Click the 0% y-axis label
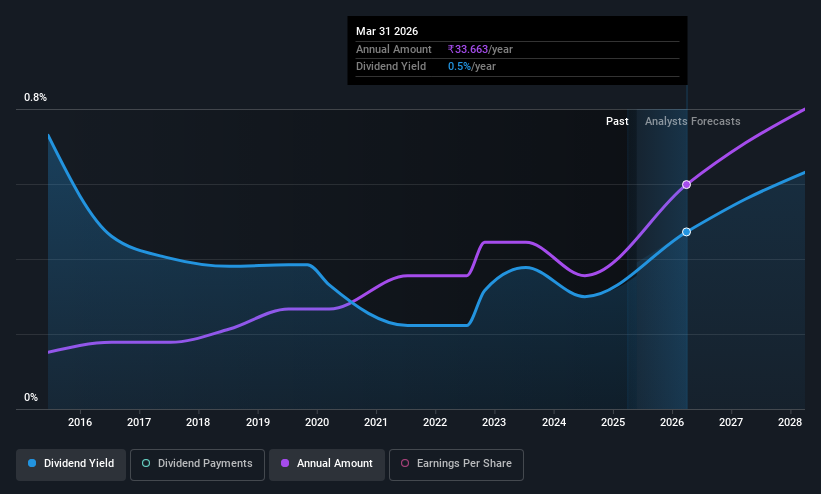The height and width of the screenshot is (494, 821). click(31, 398)
